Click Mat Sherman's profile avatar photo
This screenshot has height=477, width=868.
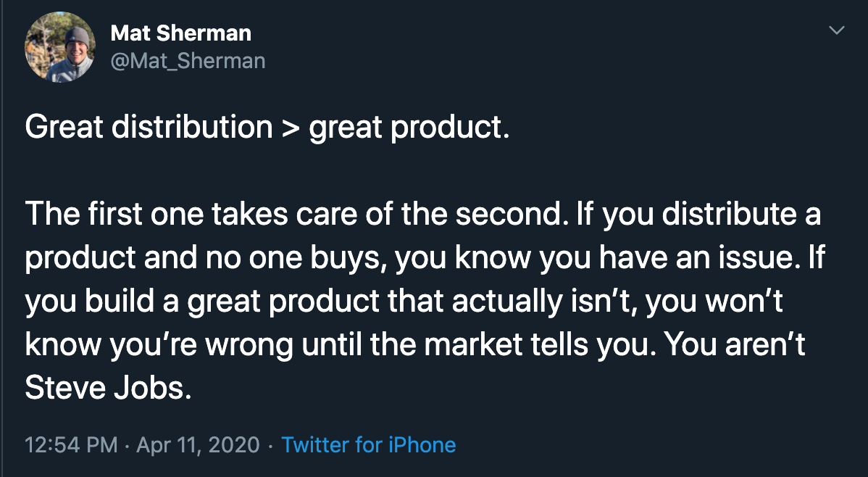tap(60, 46)
